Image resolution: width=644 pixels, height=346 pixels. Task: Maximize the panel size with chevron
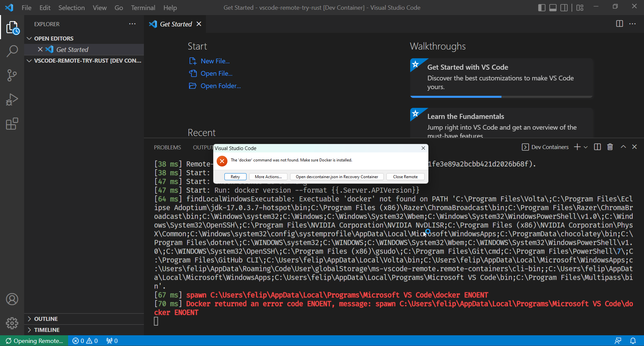[623, 147]
